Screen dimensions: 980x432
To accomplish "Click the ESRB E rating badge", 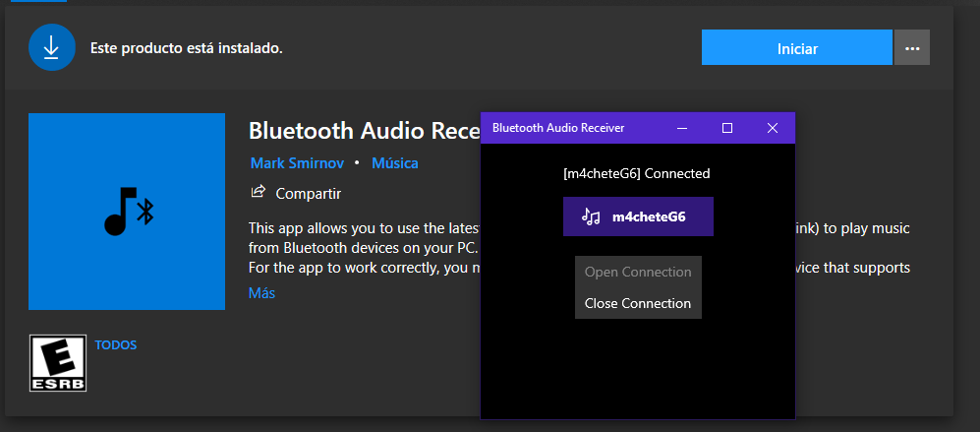I will point(57,363).
